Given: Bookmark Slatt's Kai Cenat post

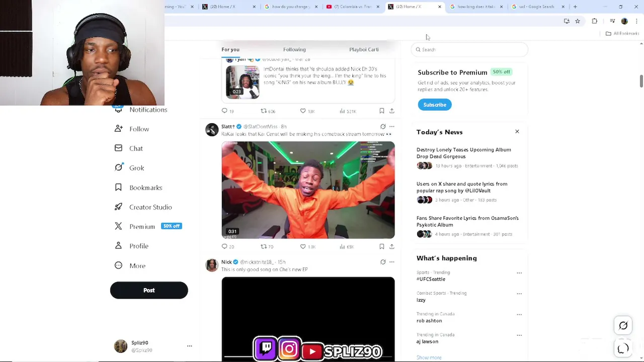Looking at the screenshot, I should 382,246.
